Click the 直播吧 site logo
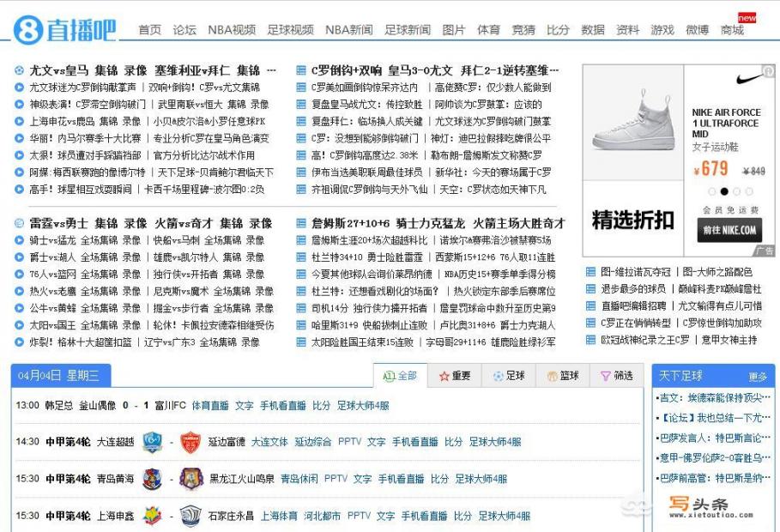This screenshot has width=780, height=532. pyautogui.click(x=64, y=29)
